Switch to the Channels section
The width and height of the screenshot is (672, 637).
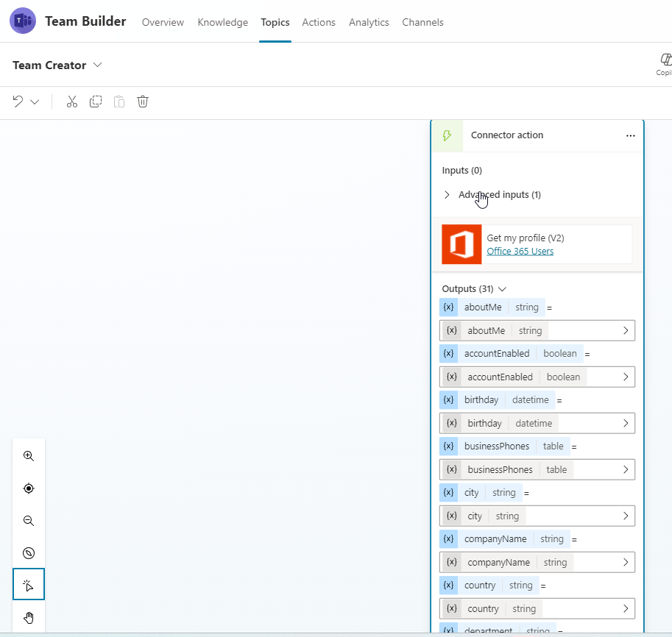[422, 22]
